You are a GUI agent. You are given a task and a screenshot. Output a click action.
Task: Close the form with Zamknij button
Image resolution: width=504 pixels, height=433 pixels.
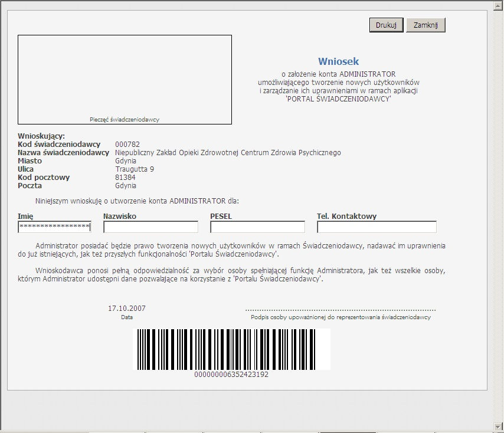click(x=426, y=25)
